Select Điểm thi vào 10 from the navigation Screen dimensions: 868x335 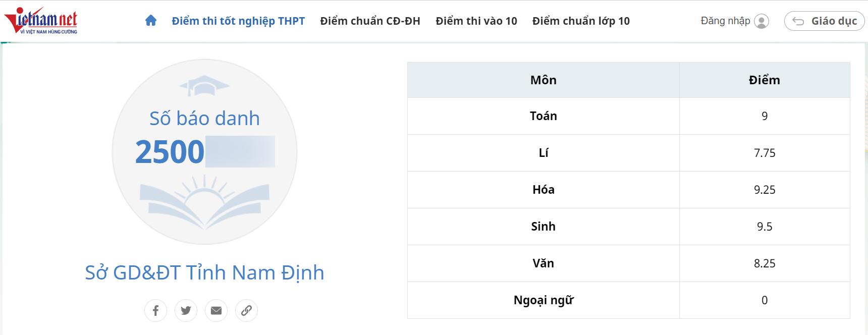476,21
